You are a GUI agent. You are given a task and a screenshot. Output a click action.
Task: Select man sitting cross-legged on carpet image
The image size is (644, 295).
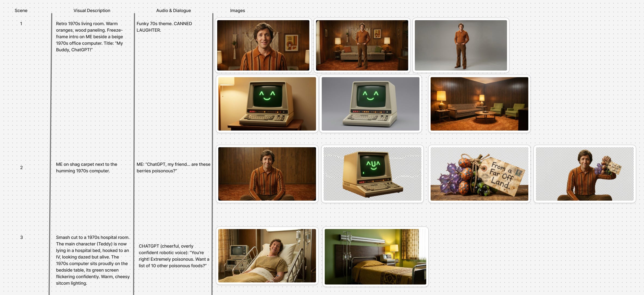(267, 174)
